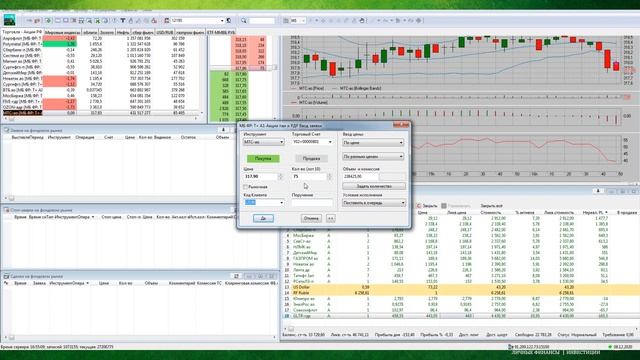
Task: Select the Магнит ао row in quotes table
Action: tap(100, 61)
